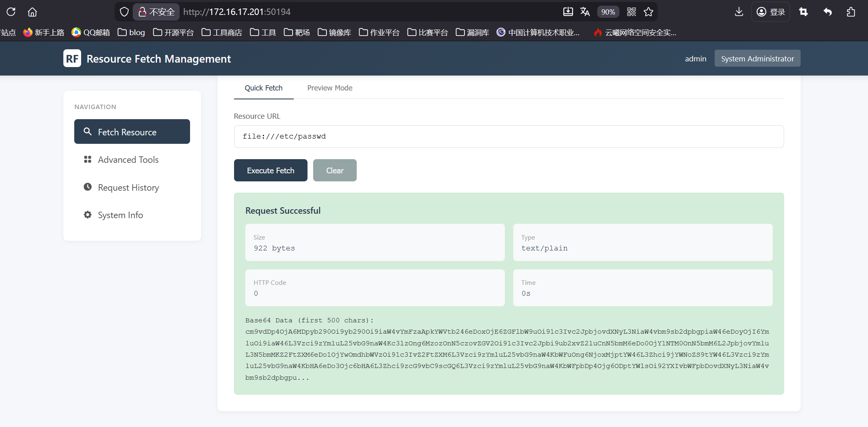Reset the 90% zoom level indicator
Viewport: 868px width, 427px height.
click(x=608, y=12)
